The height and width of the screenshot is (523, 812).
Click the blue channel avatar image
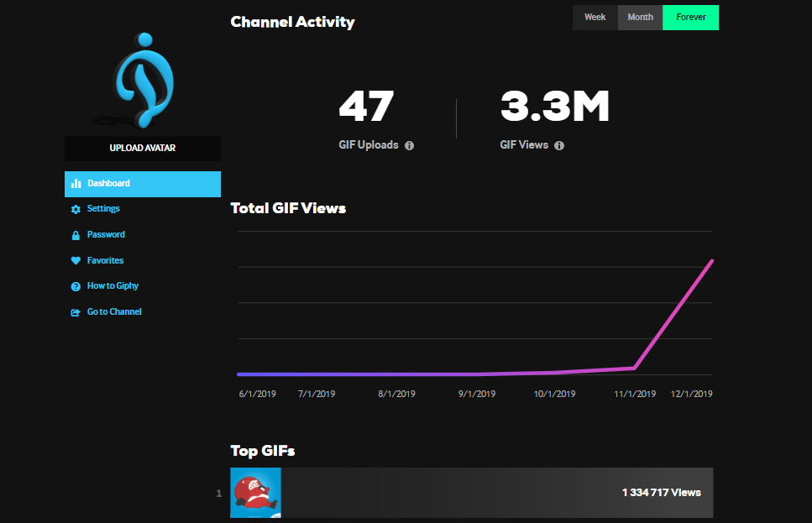pos(143,80)
